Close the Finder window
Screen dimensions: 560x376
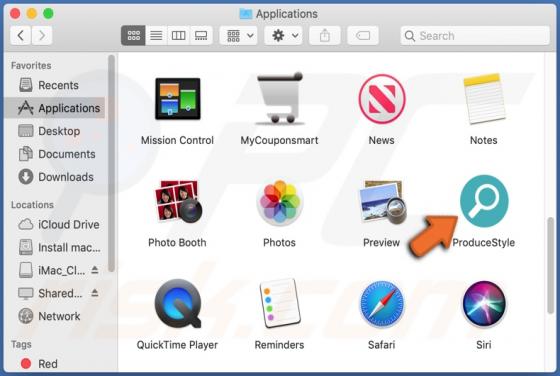[x=15, y=14]
